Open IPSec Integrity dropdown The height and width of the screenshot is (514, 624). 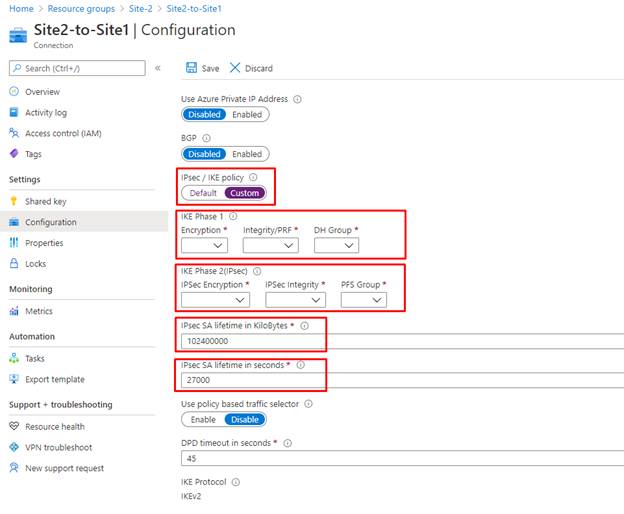tap(295, 300)
